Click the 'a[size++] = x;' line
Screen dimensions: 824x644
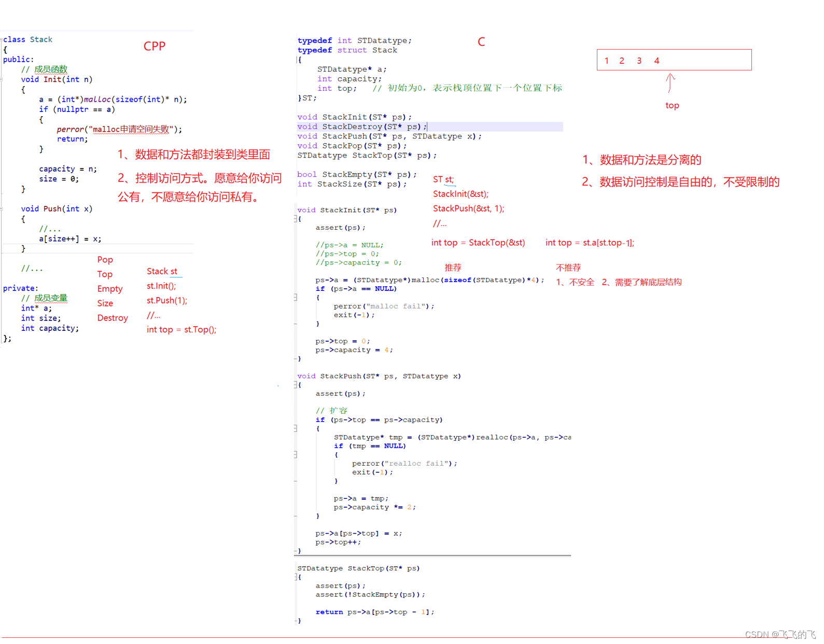70,239
